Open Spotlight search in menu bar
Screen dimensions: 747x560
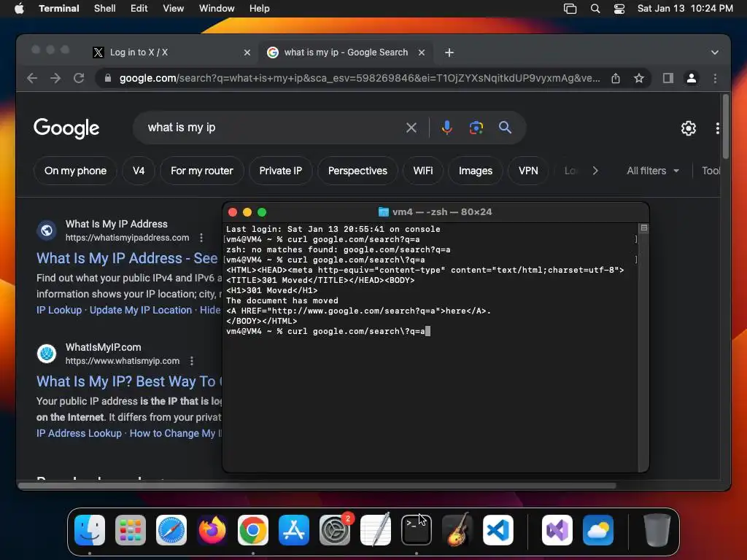(595, 9)
